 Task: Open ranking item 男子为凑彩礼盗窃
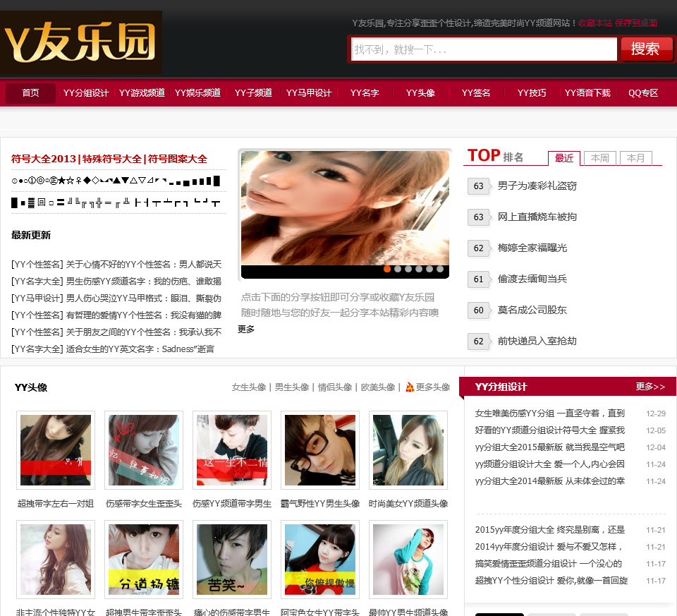click(x=537, y=186)
